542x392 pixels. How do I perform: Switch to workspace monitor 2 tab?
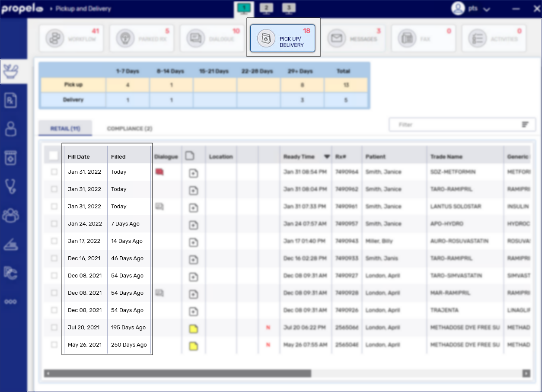point(266,8)
